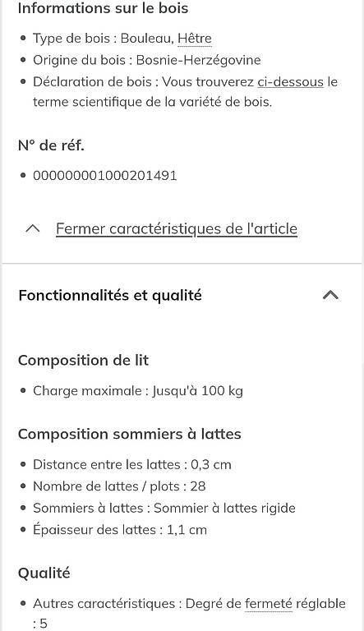Click the Composition sommiers à lattes heading
The height and width of the screenshot is (631, 364).
(x=130, y=434)
